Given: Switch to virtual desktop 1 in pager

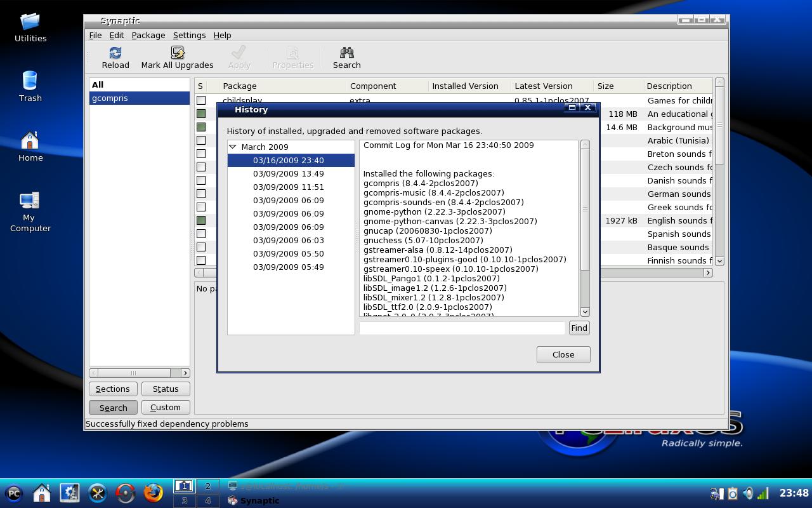Looking at the screenshot, I should (185, 486).
